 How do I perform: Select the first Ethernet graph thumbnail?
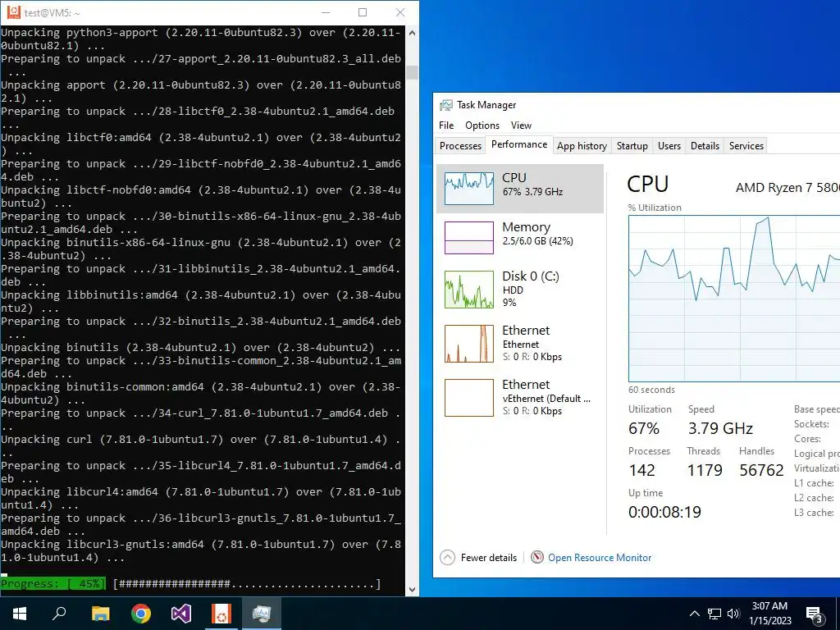[x=468, y=344]
